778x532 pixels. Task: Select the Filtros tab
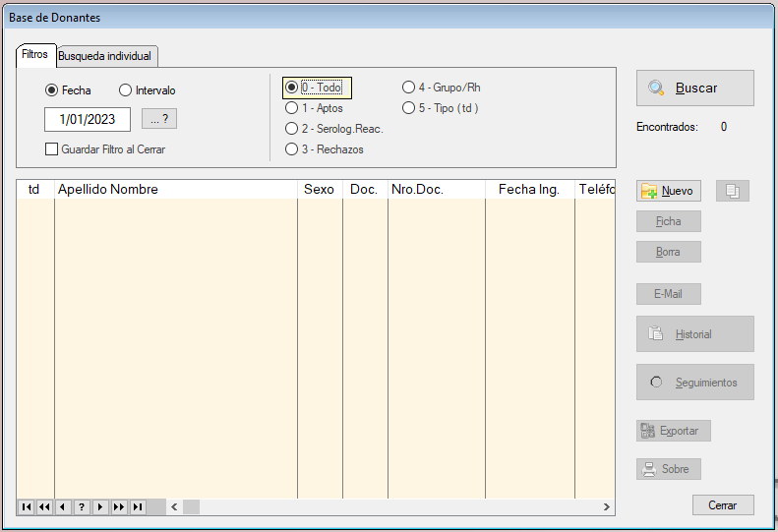tap(34, 55)
